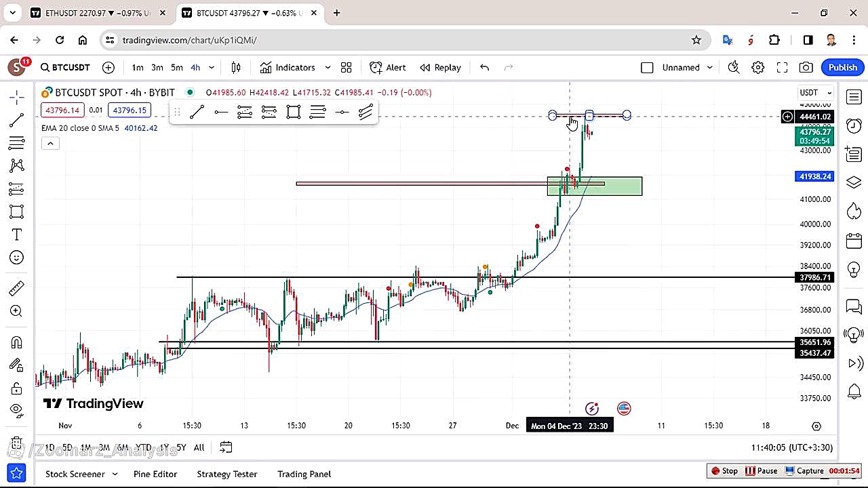Toggle the Magnet mode
This screenshot has height=488, width=868.
click(17, 342)
